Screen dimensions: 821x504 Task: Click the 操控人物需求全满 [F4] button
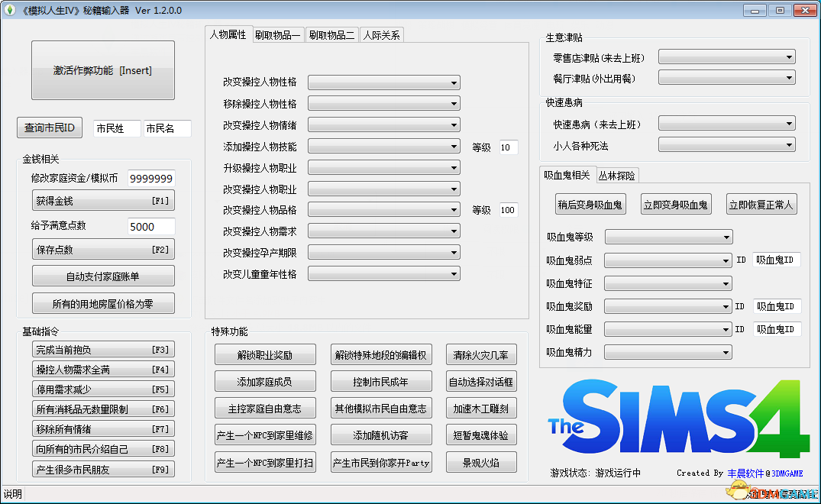click(x=104, y=370)
